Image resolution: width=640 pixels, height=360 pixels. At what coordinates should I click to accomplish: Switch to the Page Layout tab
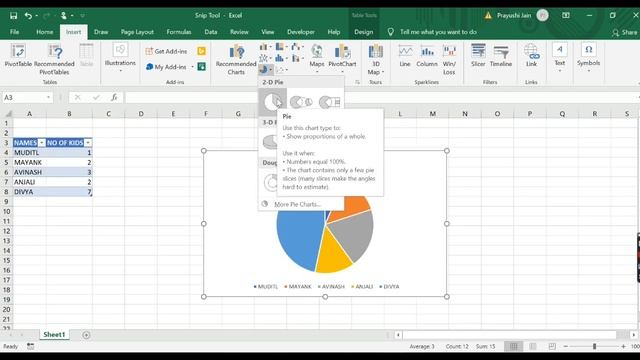[x=137, y=32]
